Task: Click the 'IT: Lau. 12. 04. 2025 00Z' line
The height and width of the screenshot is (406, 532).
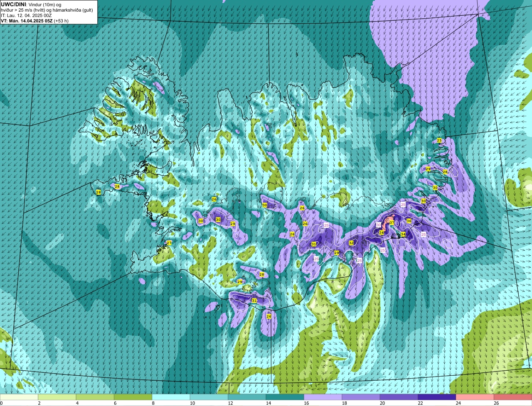Action: 27,15
